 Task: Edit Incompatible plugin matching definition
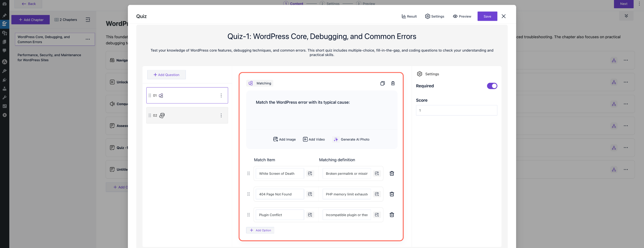tap(347, 215)
